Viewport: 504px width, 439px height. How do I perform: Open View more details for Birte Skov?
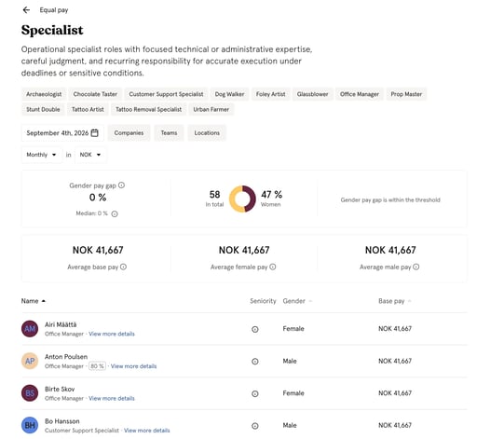click(x=112, y=398)
